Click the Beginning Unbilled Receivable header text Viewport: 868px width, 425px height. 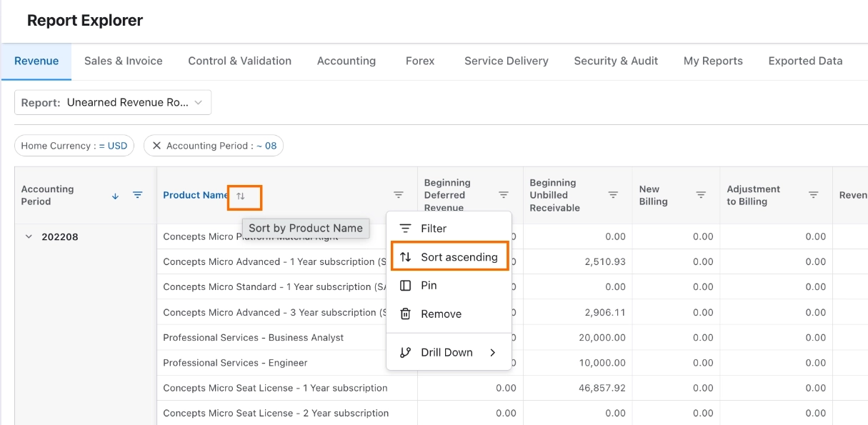(x=554, y=195)
